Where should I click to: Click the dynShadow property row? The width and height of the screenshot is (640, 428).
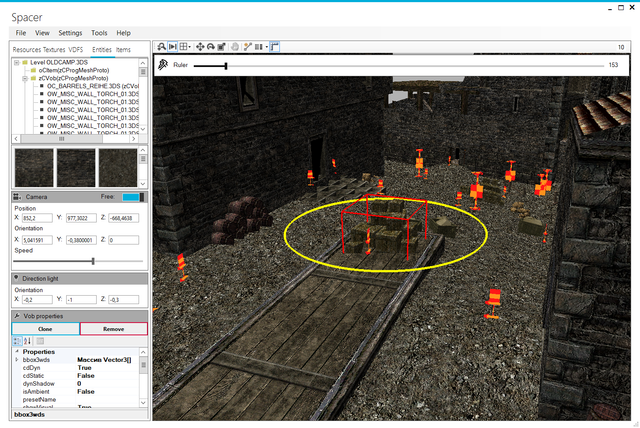tap(78, 384)
